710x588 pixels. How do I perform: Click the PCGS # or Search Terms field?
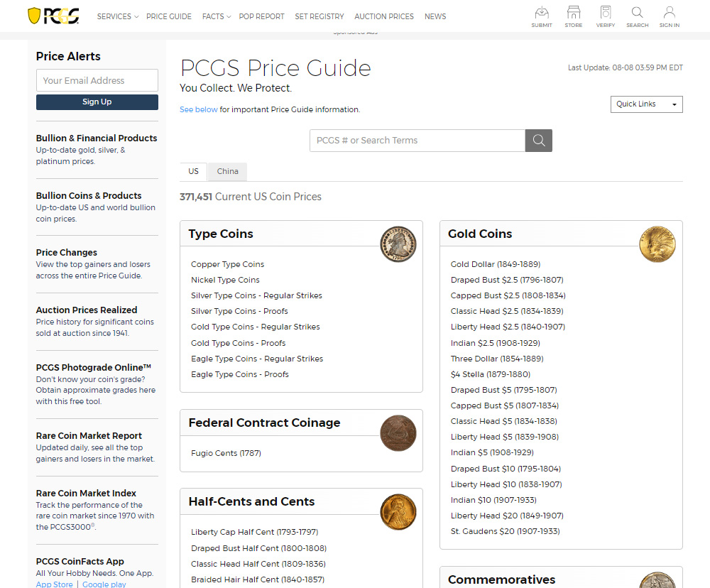pos(417,141)
